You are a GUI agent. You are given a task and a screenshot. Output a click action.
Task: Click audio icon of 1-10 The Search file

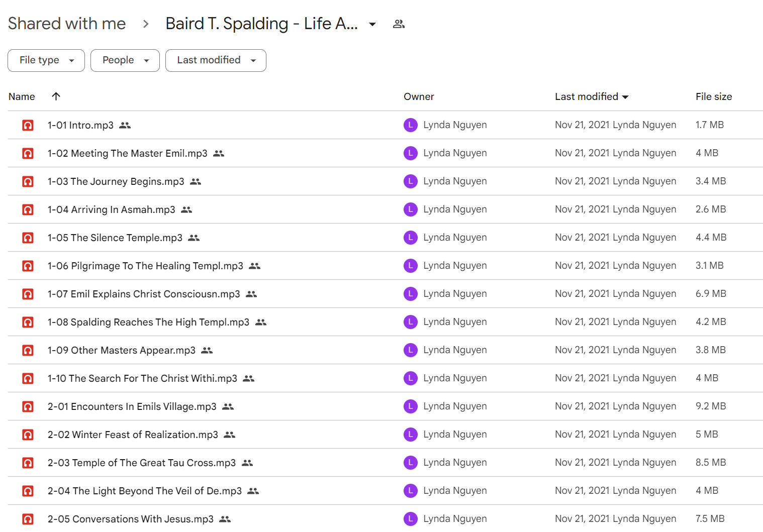tap(28, 378)
